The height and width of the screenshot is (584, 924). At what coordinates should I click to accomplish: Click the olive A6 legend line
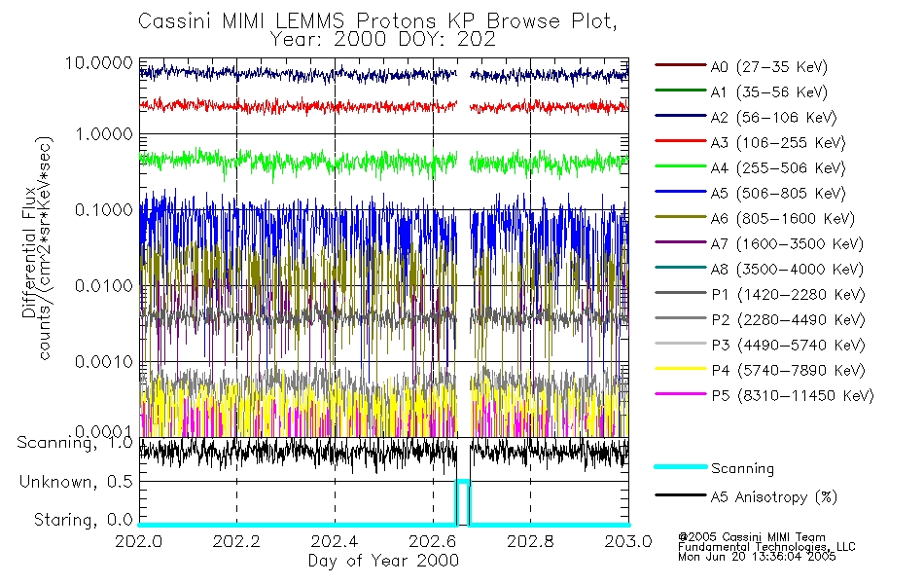(680, 216)
